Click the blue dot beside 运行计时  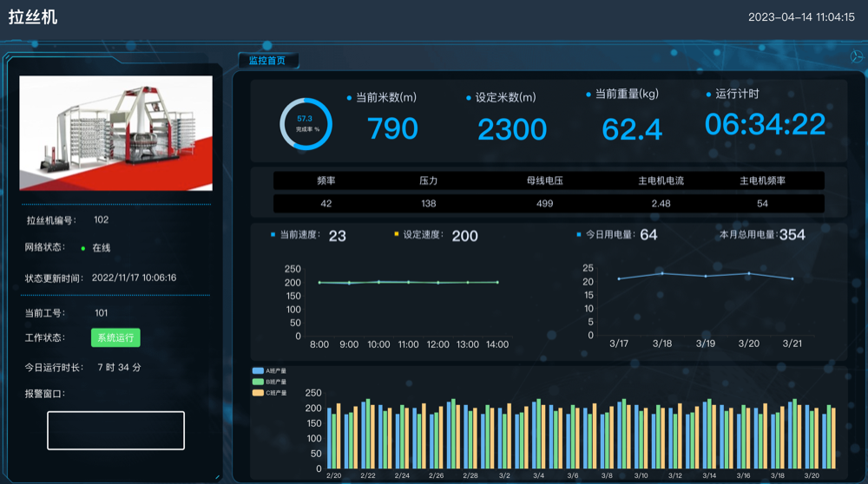pos(708,94)
